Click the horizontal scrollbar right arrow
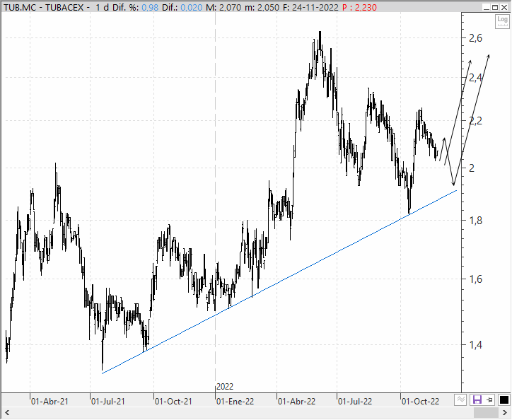The image size is (512, 420). [x=505, y=412]
